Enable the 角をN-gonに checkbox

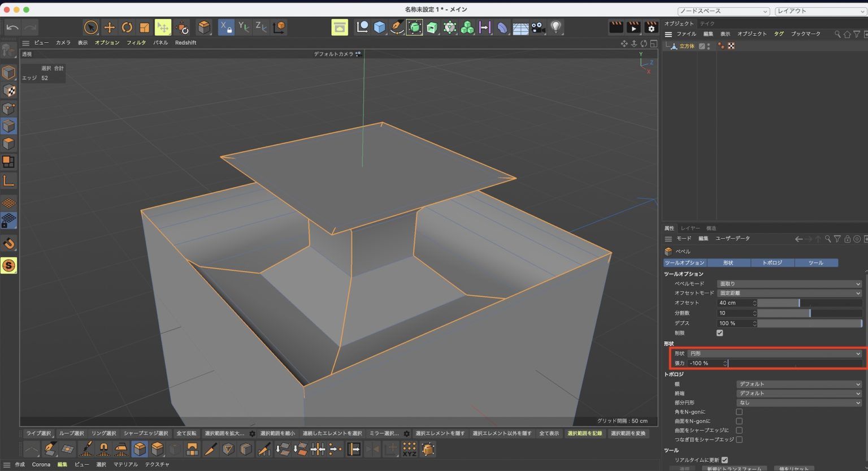(x=739, y=412)
